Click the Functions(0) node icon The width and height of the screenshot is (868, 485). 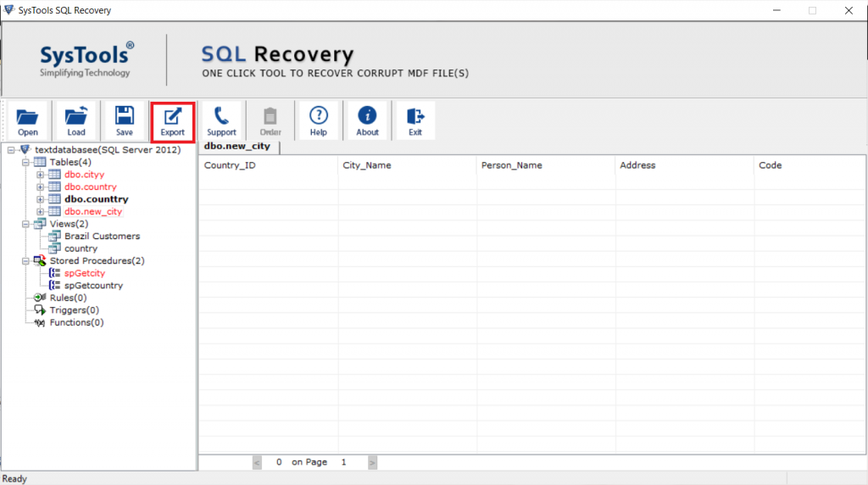pyautogui.click(x=40, y=322)
